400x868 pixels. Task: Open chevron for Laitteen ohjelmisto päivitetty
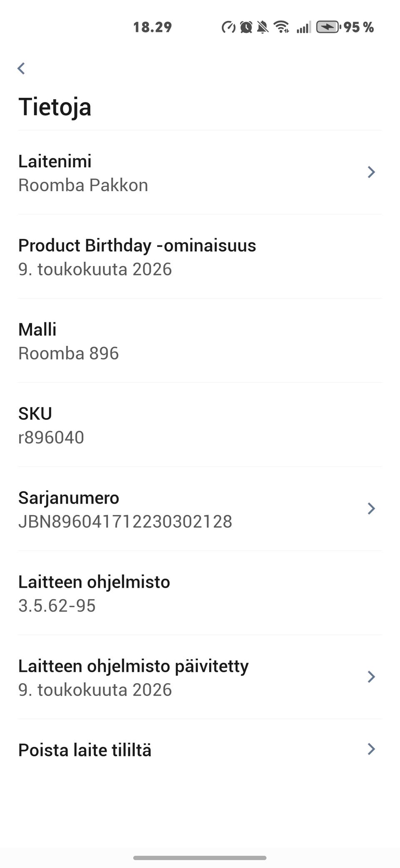point(371,677)
